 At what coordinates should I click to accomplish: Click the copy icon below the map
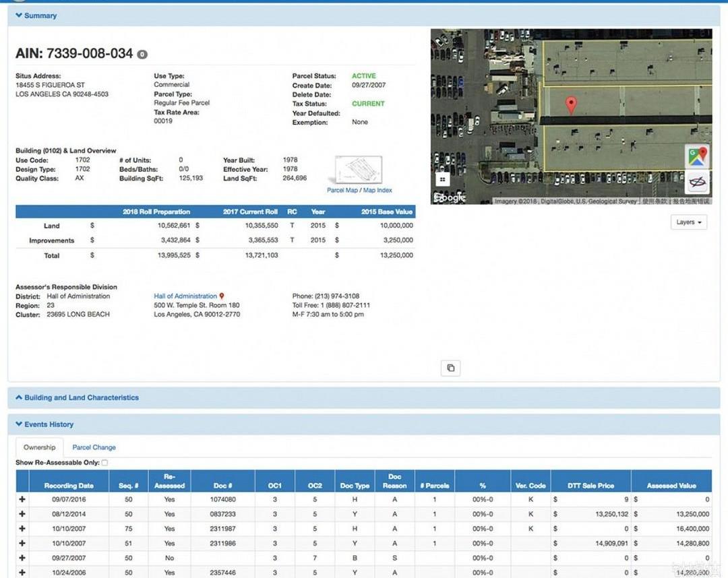(450, 368)
